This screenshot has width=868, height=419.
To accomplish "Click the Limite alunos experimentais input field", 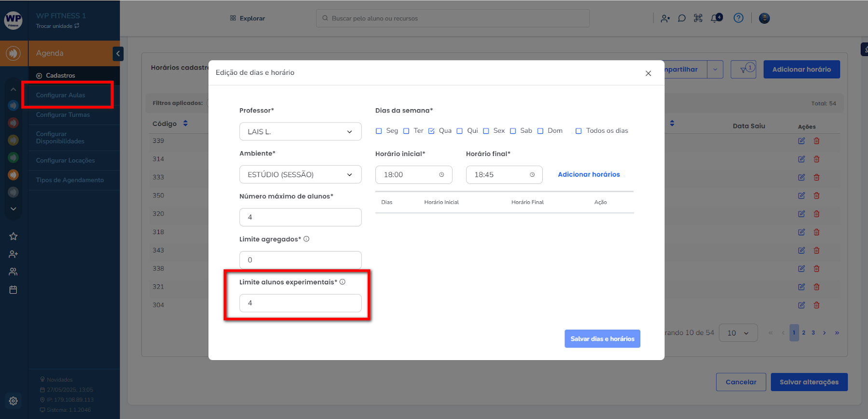I will tap(300, 303).
